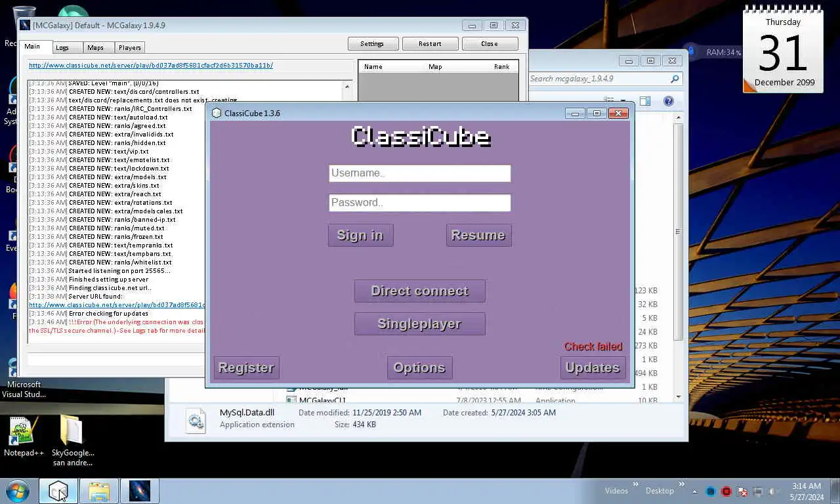
Task: Click the volume speaker tray icon
Action: click(x=774, y=491)
